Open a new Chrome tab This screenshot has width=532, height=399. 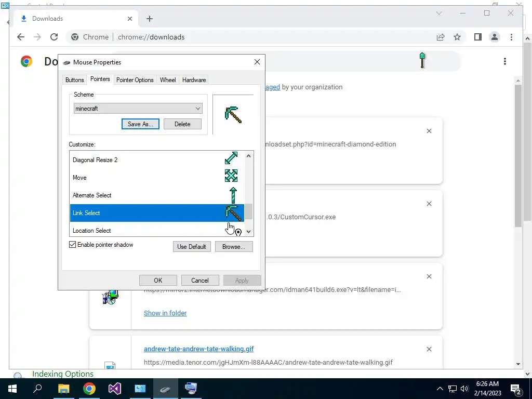pos(149,19)
